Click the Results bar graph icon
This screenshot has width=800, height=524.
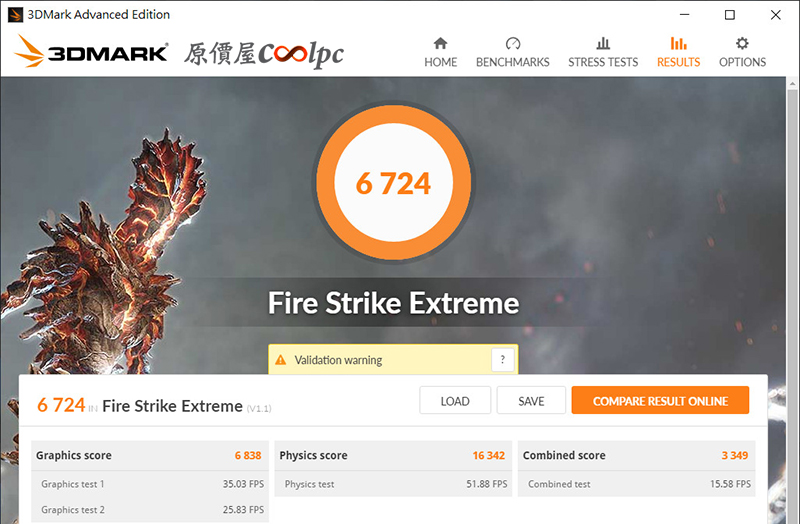[678, 43]
